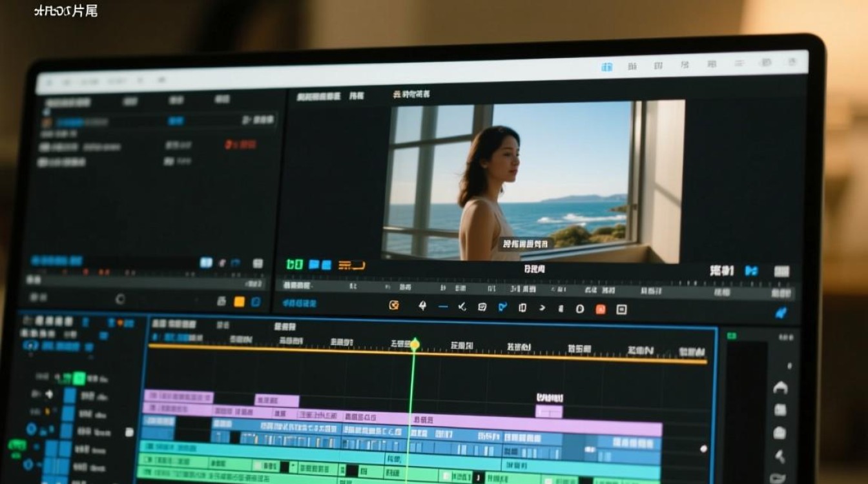Open the second tab above the preview monitor
This screenshot has width=868, height=484.
tap(356, 96)
